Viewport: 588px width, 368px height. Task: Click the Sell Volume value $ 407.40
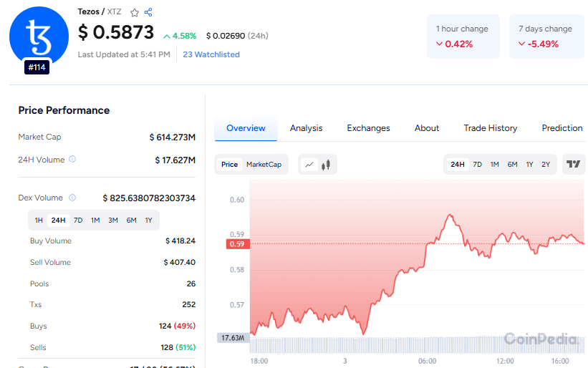[x=179, y=262]
